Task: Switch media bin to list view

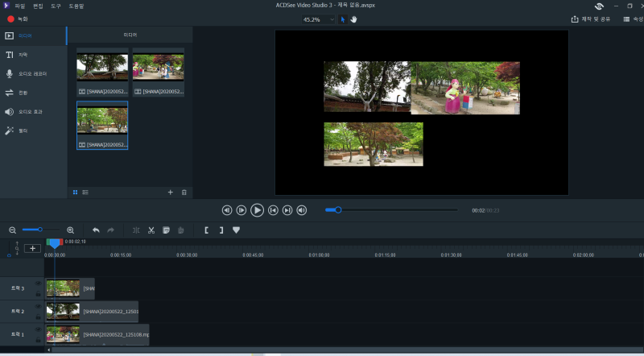Action: pyautogui.click(x=85, y=192)
